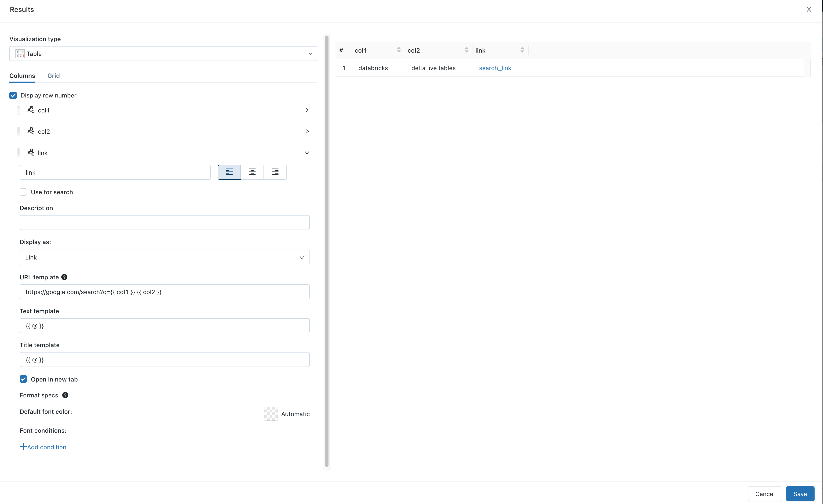
Task: Click the col2 string-type column icon
Action: click(x=31, y=131)
